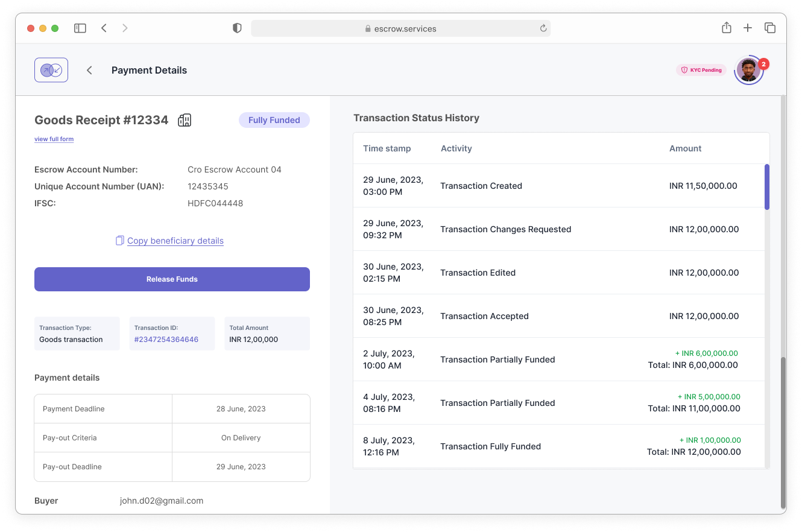802x532 pixels.
Task: Click the transaction history table scrollbar
Action: [x=767, y=187]
